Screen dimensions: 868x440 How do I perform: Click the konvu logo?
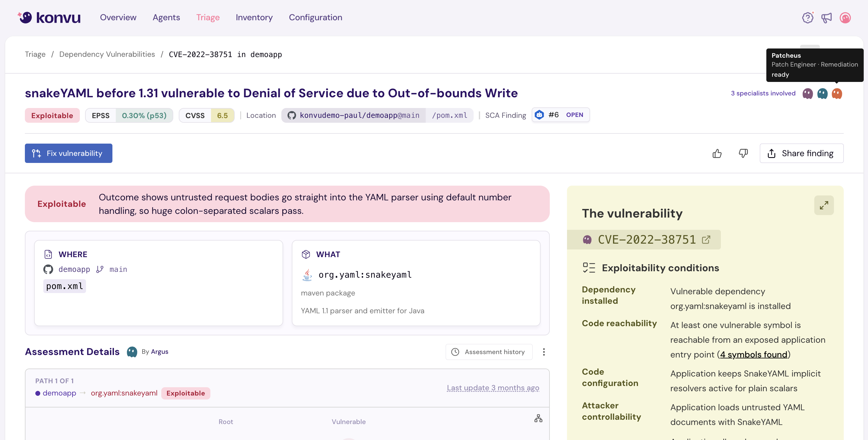point(49,17)
